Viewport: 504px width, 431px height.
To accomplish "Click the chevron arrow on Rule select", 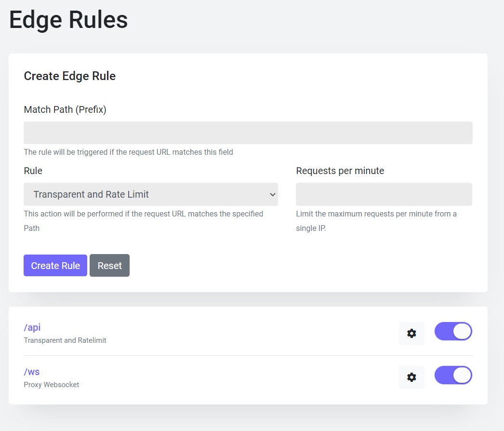I will click(x=272, y=195).
